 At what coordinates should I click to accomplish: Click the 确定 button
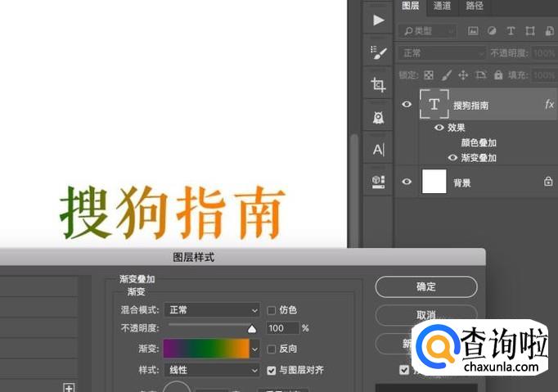[x=426, y=286]
